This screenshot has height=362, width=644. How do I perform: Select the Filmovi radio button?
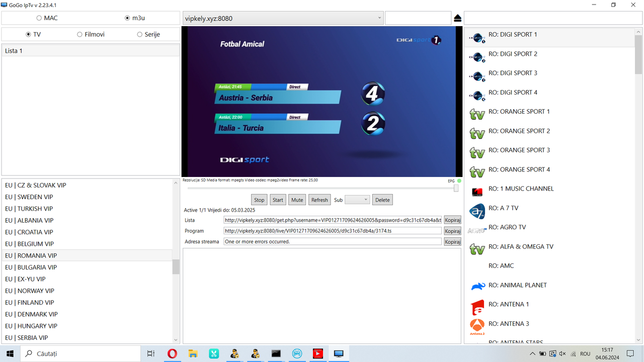click(79, 34)
